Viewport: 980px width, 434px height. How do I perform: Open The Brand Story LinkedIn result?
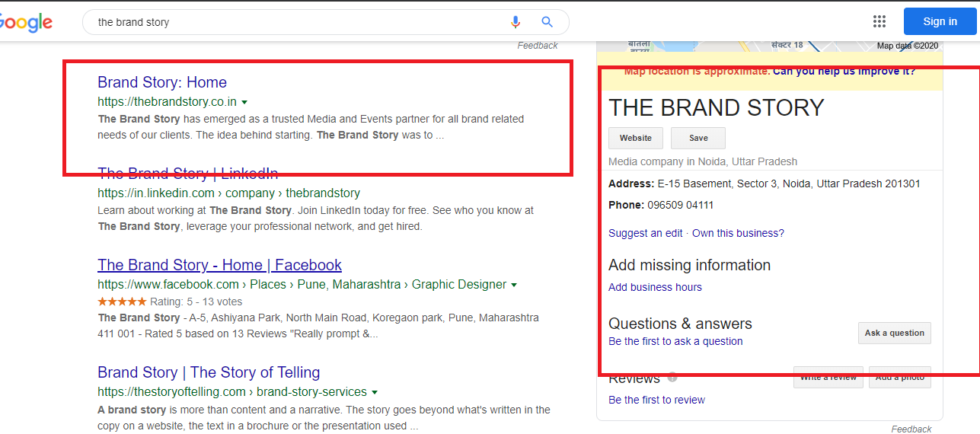[x=187, y=174]
